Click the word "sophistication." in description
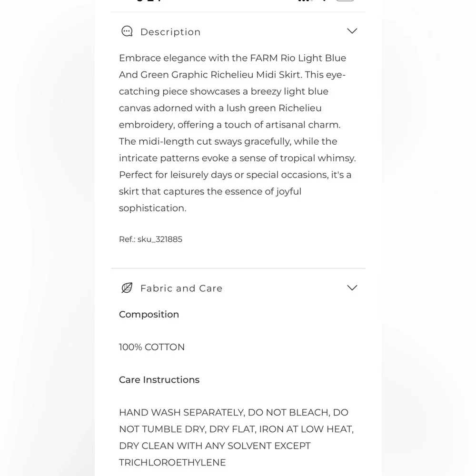Viewport: 476px width, 476px height. [x=152, y=208]
